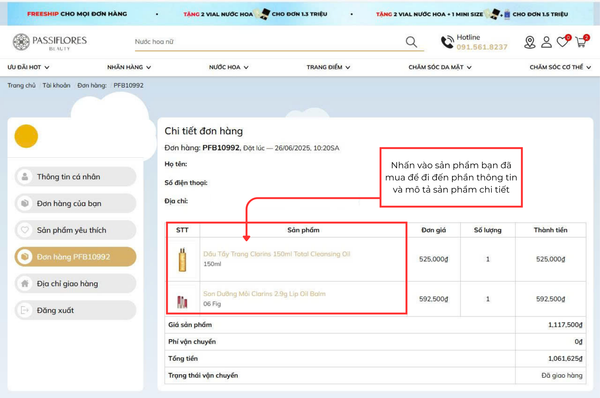The height and width of the screenshot is (398, 600).
Task: Open the store location pin icon
Action: [530, 42]
